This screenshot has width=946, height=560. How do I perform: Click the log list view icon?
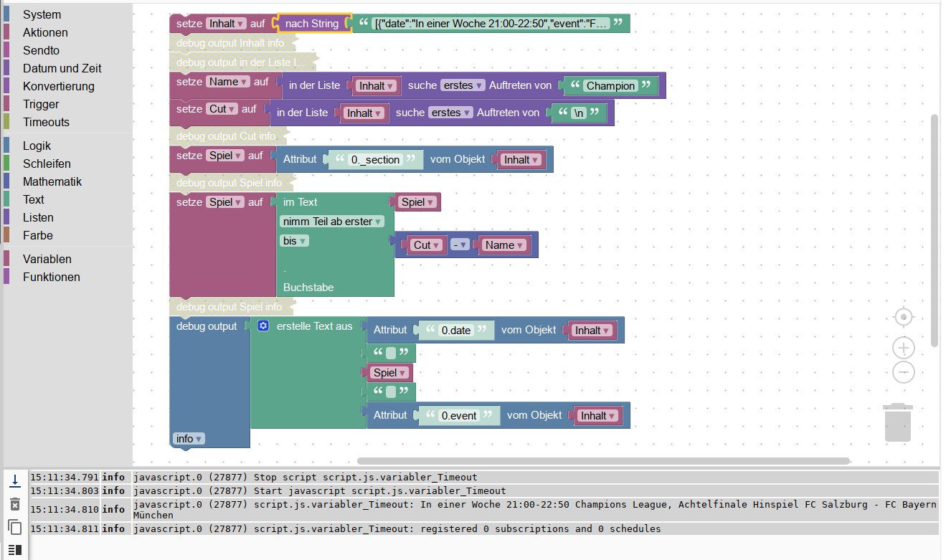[x=14, y=550]
